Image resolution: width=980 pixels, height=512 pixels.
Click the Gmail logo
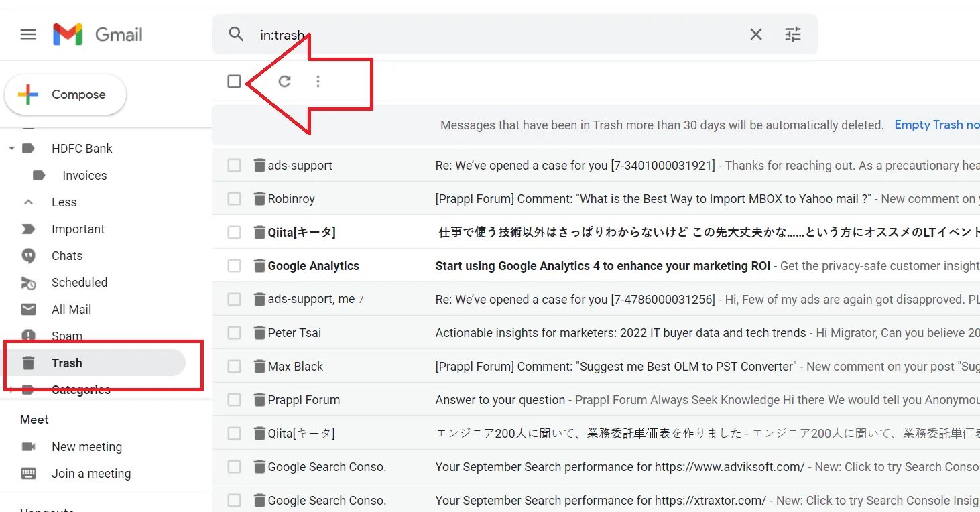97,34
